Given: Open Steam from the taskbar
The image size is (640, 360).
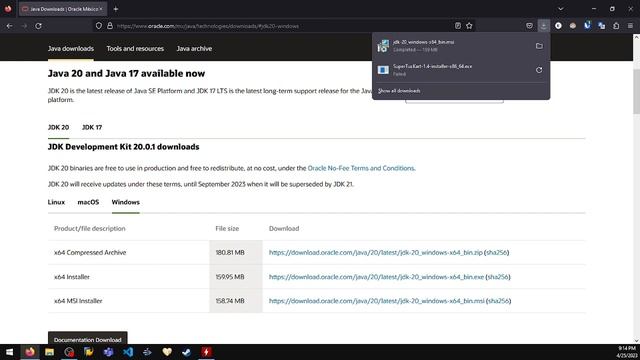Looking at the screenshot, I should (187, 352).
